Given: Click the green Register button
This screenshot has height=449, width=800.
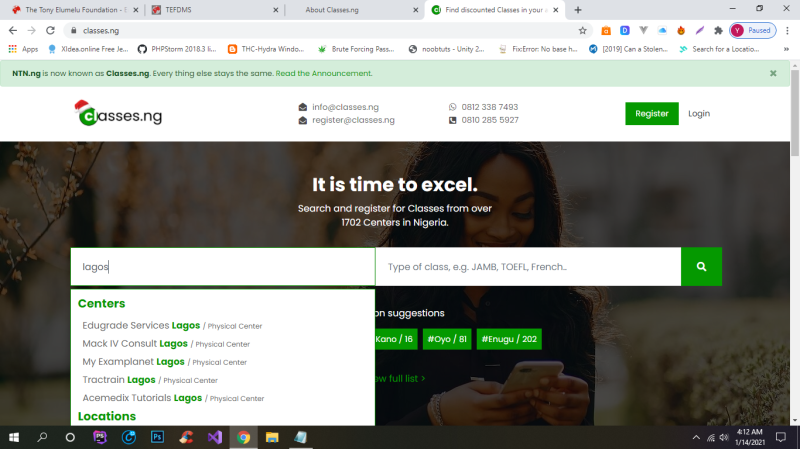Looking at the screenshot, I should (652, 114).
